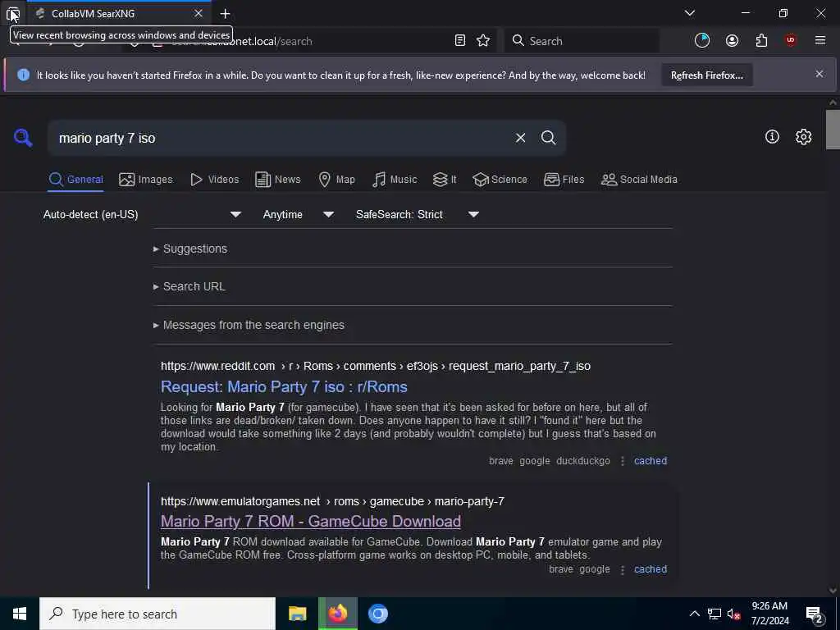Switch to the Science tab
This screenshot has height=630, width=840.
click(x=500, y=180)
